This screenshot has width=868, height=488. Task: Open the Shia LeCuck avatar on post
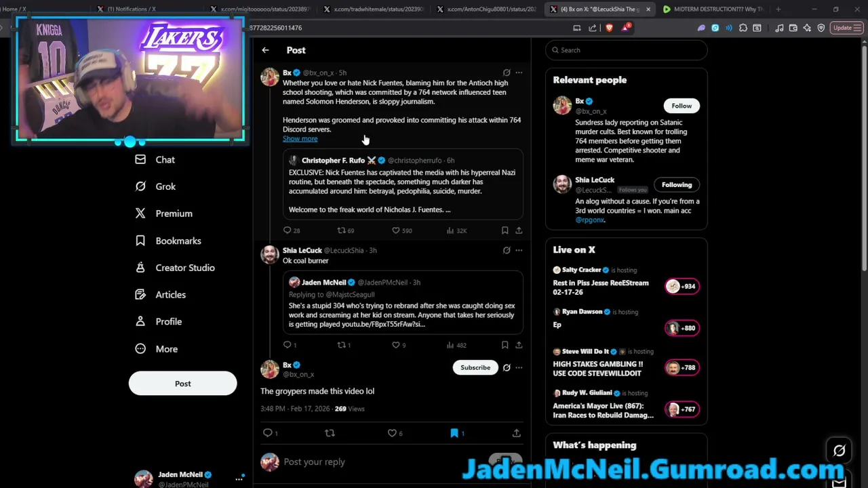click(270, 255)
